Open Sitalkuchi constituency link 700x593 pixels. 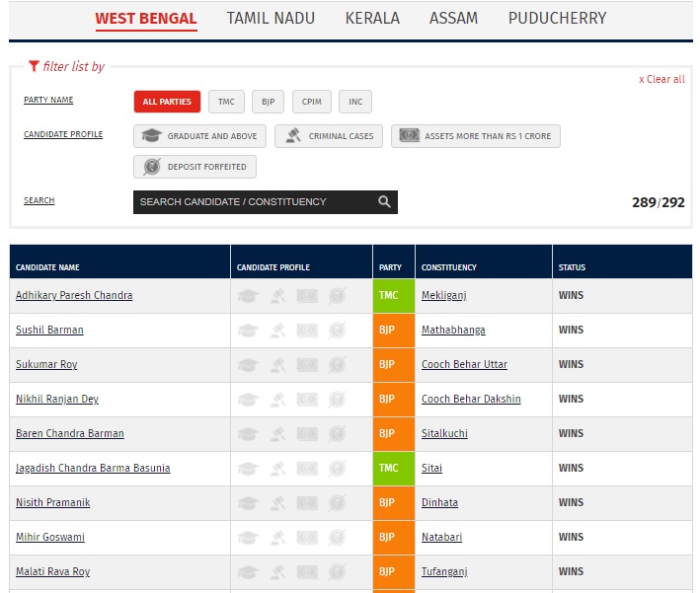[x=444, y=433]
